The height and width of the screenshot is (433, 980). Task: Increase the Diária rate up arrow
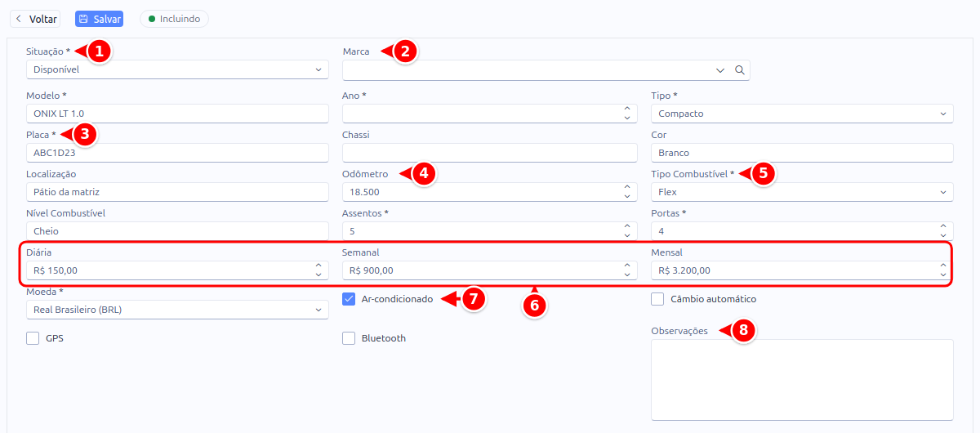click(318, 266)
